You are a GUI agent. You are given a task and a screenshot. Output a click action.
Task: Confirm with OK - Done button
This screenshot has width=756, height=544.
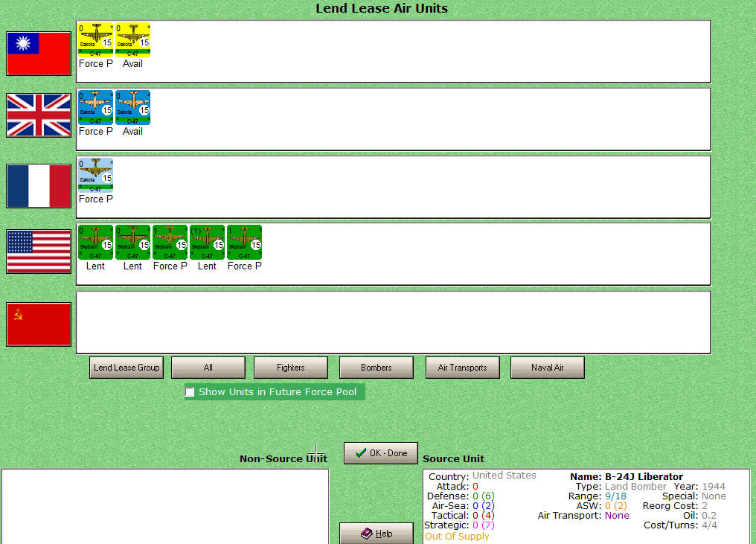[381, 453]
